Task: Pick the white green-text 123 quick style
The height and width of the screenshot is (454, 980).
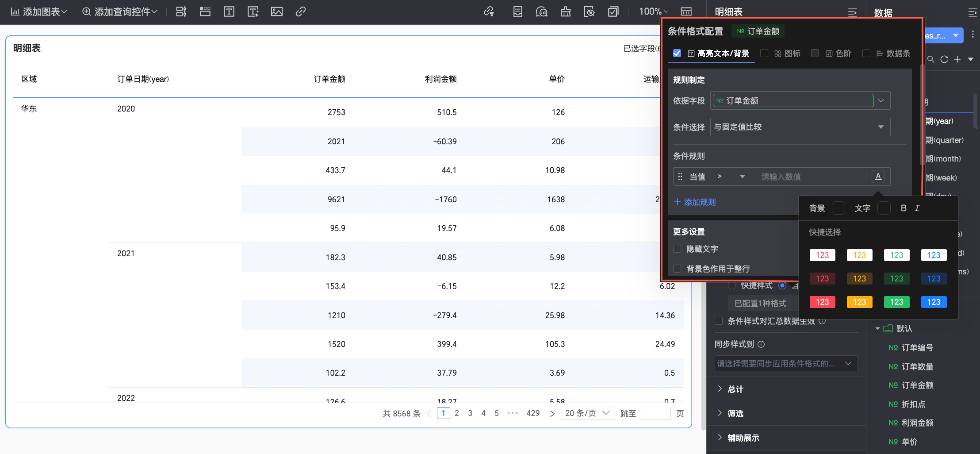Action: [897, 255]
